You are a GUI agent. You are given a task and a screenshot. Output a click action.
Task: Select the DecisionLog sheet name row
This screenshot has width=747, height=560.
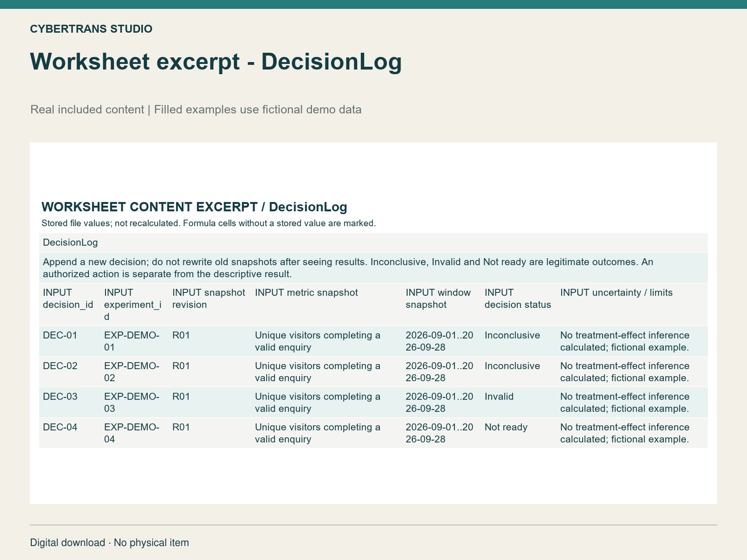(x=373, y=243)
